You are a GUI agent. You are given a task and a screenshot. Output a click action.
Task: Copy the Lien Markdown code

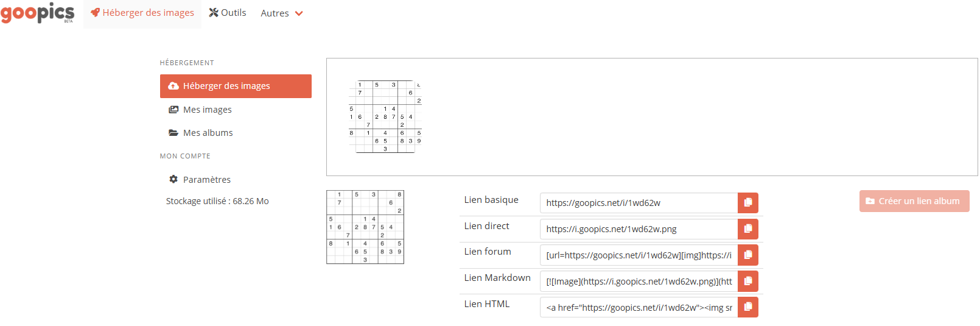pos(747,282)
